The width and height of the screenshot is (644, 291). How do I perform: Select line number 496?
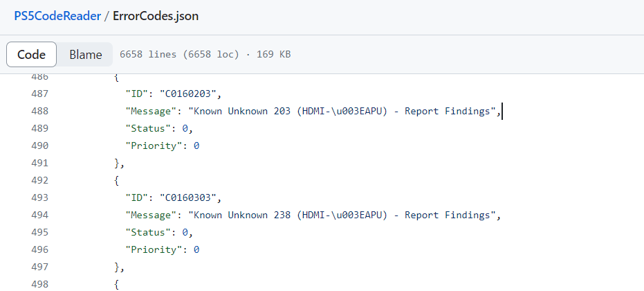coord(39,249)
